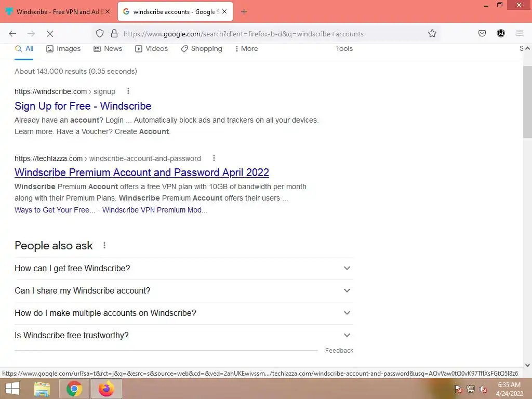Viewport: 532px width, 399px height.
Task: Click the About 143,000 results text
Action: click(x=76, y=71)
